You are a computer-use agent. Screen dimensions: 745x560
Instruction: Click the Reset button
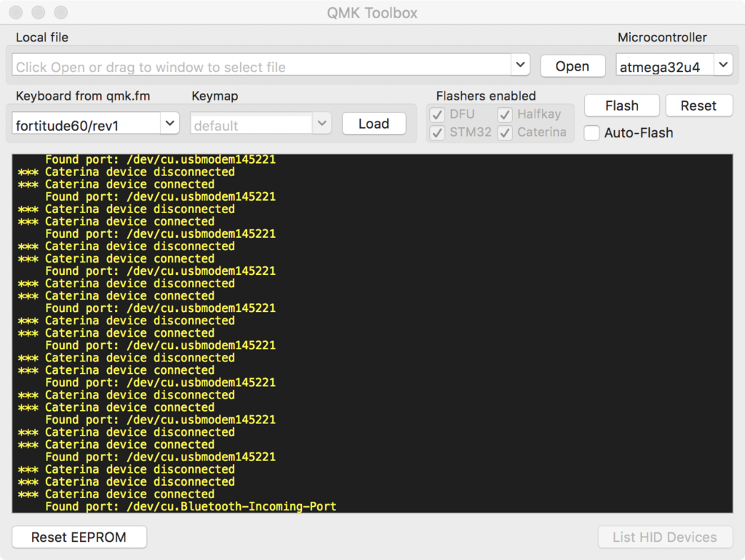[698, 105]
